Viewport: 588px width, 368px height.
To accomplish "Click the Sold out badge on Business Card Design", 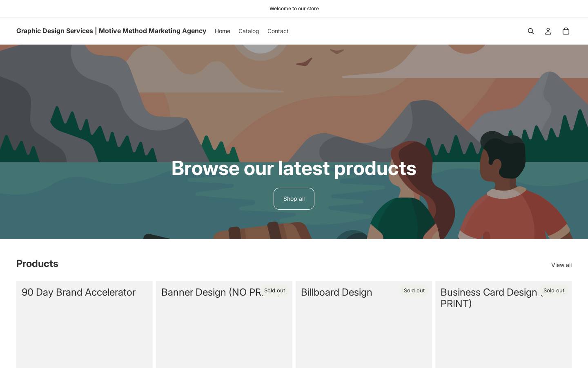I will 554,291.
